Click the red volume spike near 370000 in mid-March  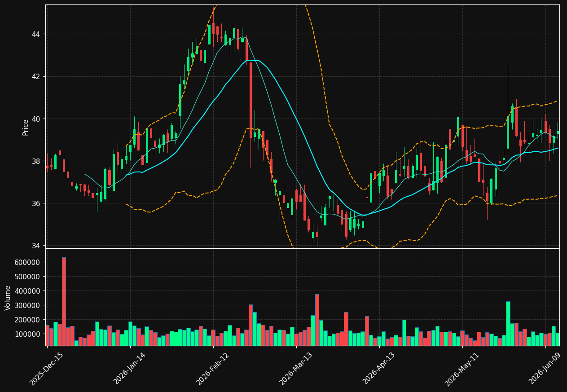click(317, 320)
